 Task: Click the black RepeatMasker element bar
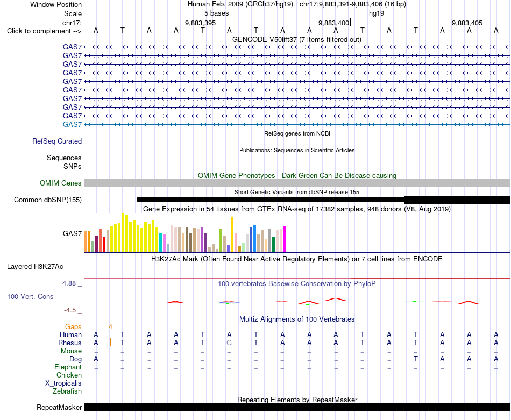(x=297, y=407)
